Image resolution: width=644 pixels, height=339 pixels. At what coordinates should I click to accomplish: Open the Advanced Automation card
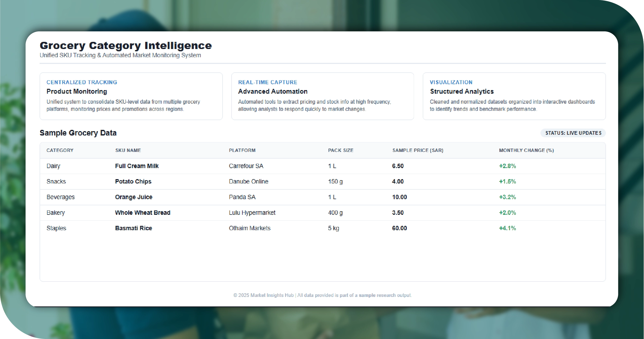323,96
